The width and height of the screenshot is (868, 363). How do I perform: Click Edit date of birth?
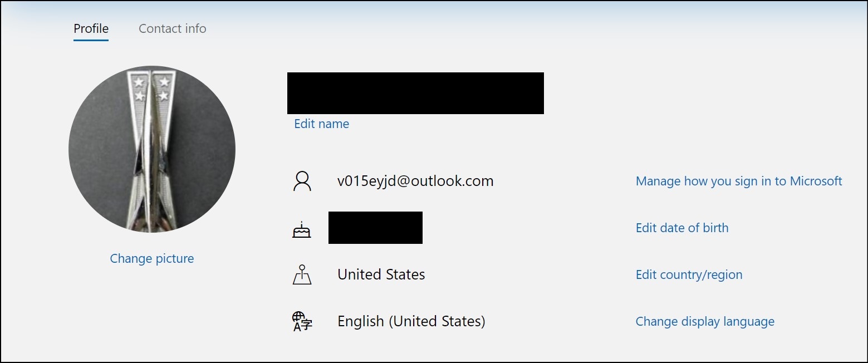[682, 228]
